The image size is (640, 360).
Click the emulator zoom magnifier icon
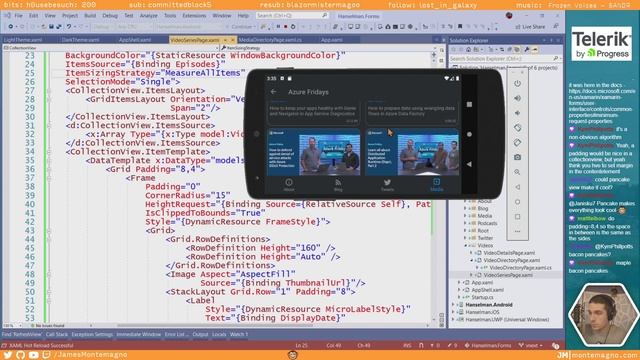click(518, 172)
